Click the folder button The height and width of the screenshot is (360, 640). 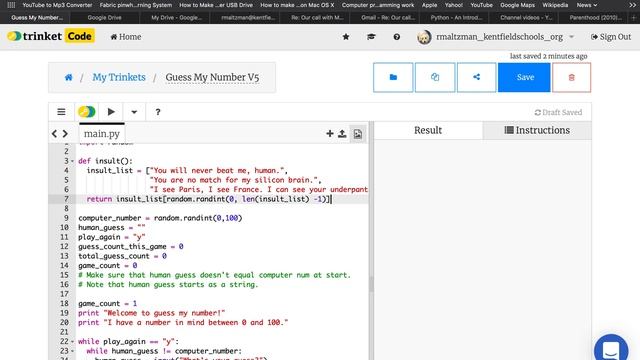click(x=393, y=77)
